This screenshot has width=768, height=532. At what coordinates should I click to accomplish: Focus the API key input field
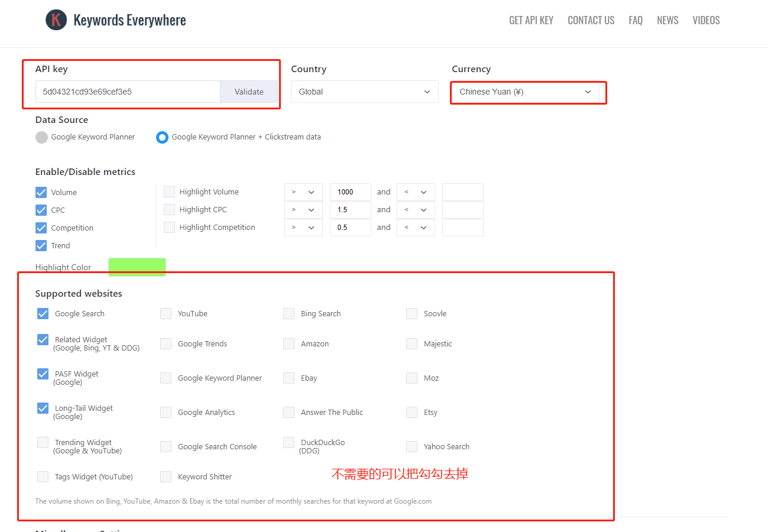point(128,92)
